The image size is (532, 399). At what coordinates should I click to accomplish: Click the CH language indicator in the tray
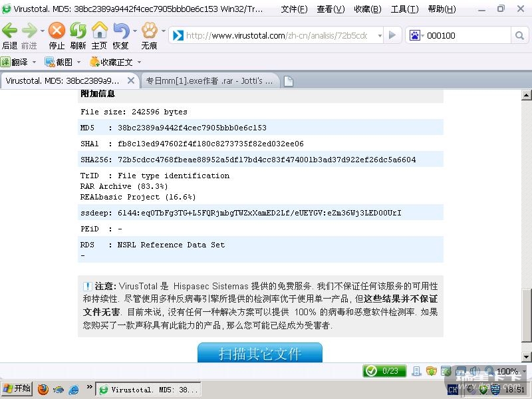tap(453, 390)
